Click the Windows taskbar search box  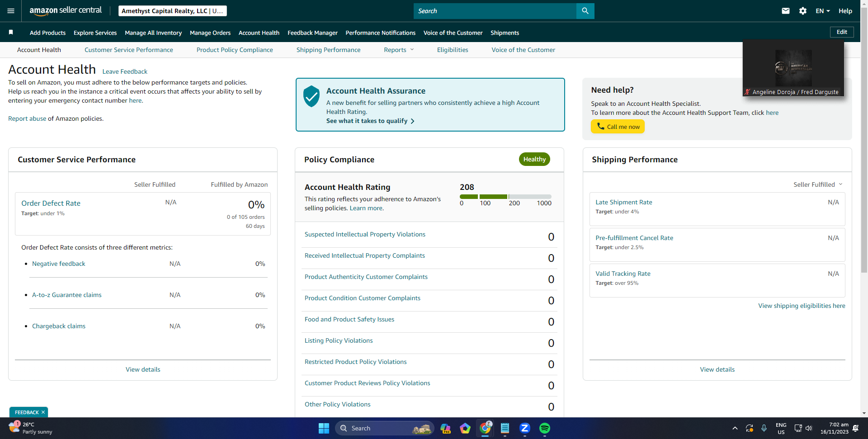384,428
